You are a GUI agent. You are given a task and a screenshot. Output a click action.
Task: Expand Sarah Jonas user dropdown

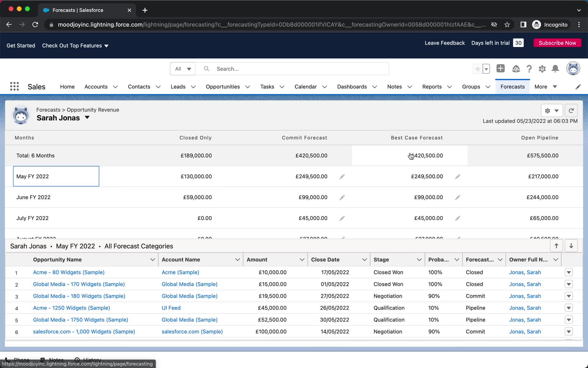(87, 117)
